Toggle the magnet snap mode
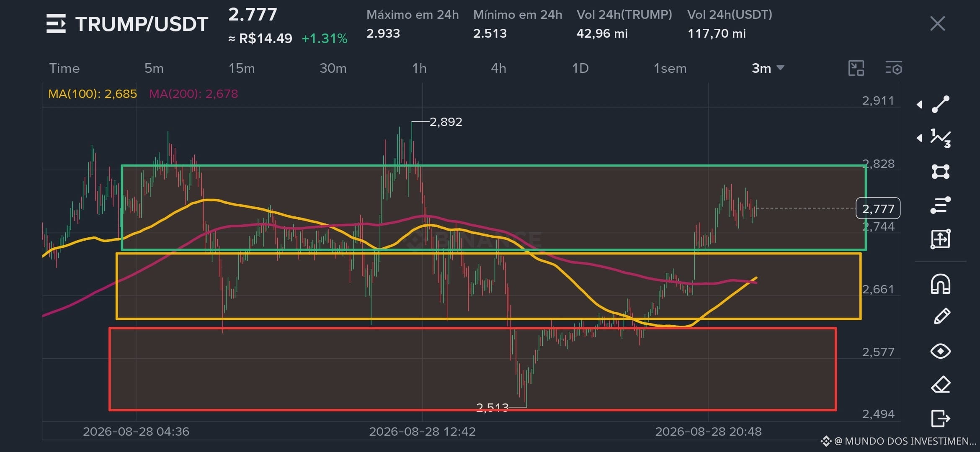This screenshot has width=980, height=452. [941, 284]
